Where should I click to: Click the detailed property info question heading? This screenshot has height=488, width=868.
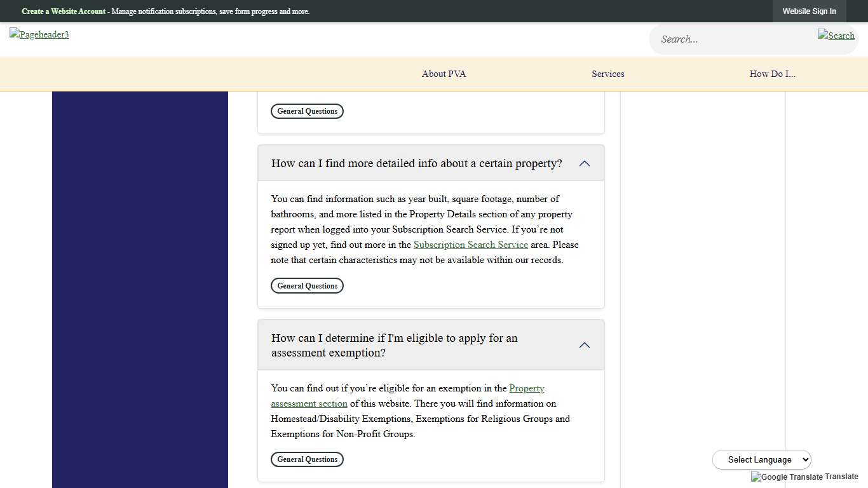(416, 163)
